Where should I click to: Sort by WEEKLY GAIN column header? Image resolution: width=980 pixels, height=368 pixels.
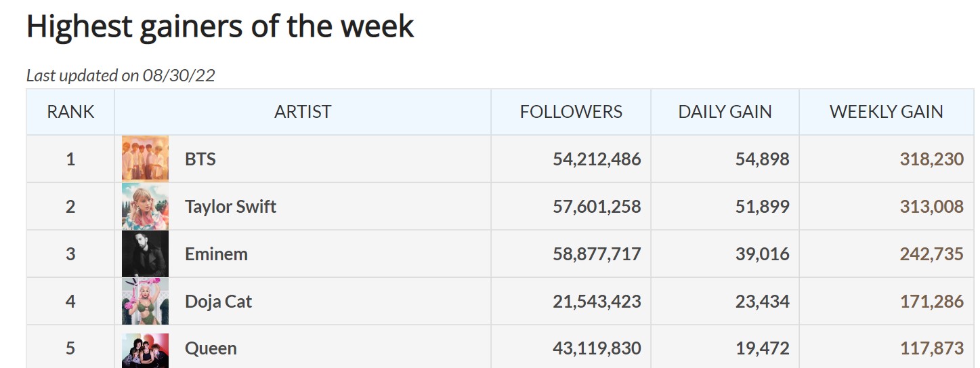coord(887,112)
